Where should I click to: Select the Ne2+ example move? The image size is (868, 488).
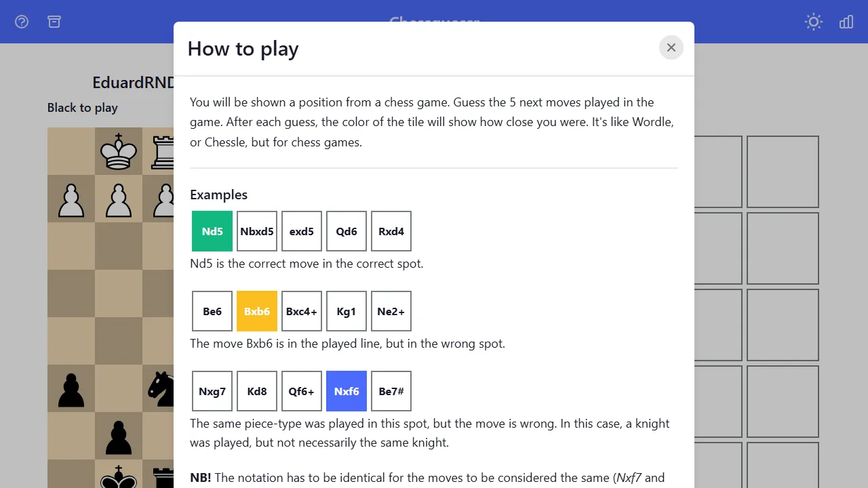[391, 311]
